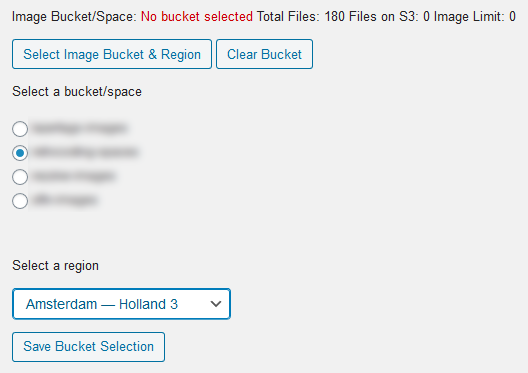Choose the fourth bucket radio option
This screenshot has height=373, width=528.
click(20, 201)
